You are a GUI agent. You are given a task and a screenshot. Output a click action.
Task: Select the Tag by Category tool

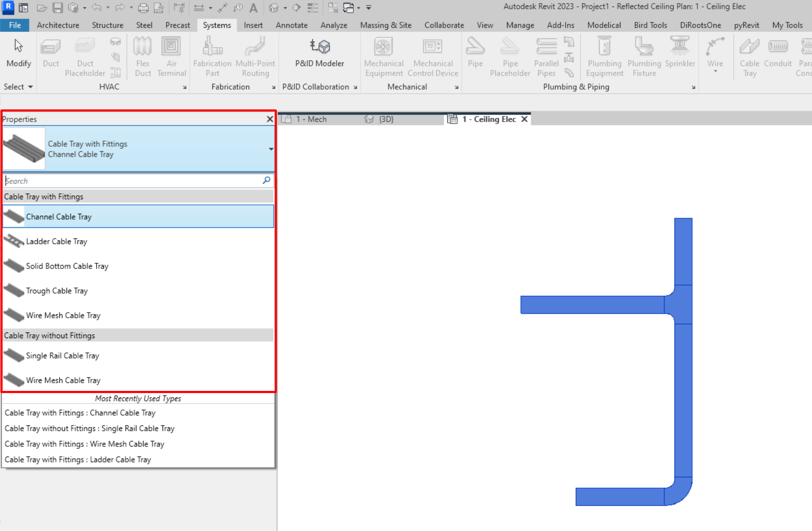(x=238, y=8)
